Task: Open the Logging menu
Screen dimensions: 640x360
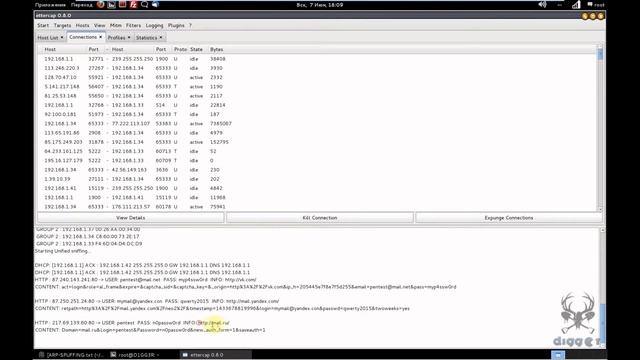Action: point(154,25)
